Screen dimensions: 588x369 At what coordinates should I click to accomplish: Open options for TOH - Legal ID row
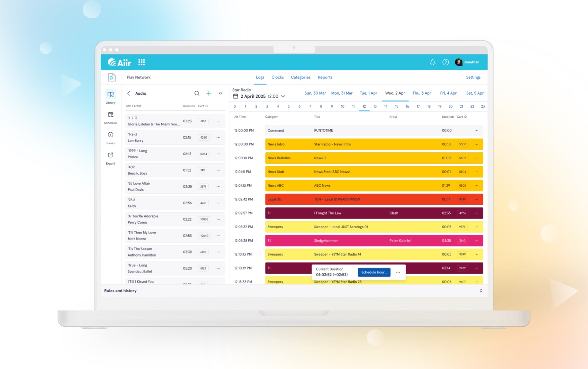click(x=477, y=199)
